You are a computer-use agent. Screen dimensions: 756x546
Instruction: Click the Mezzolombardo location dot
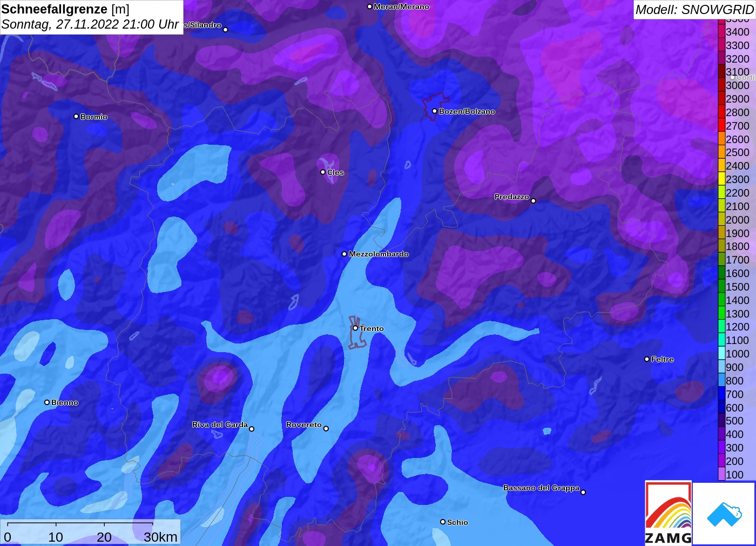345,254
